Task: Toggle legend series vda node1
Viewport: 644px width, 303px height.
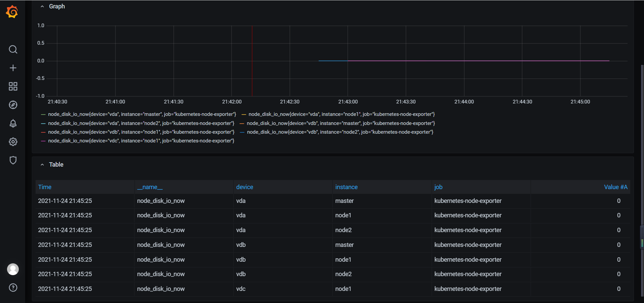Action: [x=341, y=114]
